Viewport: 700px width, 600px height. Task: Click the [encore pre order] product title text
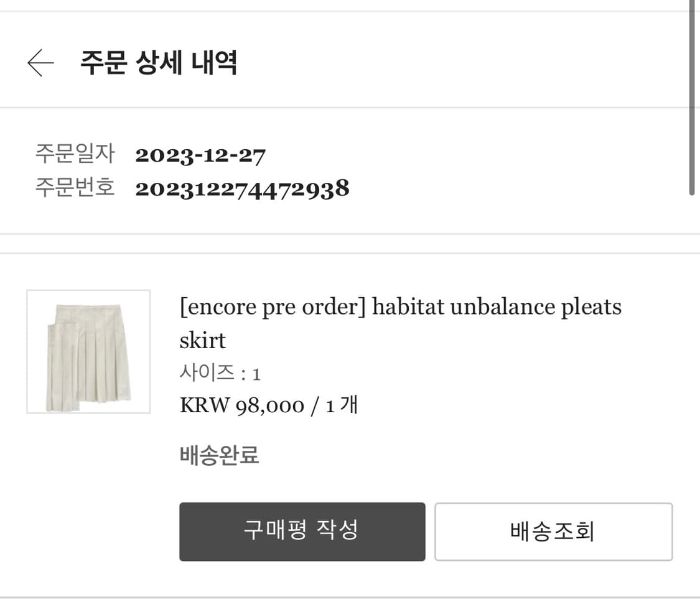pos(401,306)
